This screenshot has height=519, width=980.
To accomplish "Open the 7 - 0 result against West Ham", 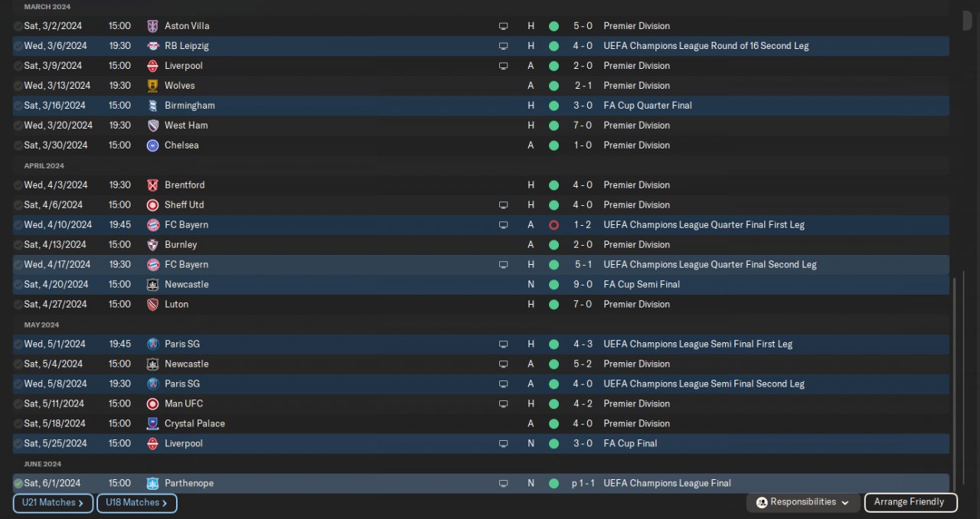I will (x=583, y=126).
